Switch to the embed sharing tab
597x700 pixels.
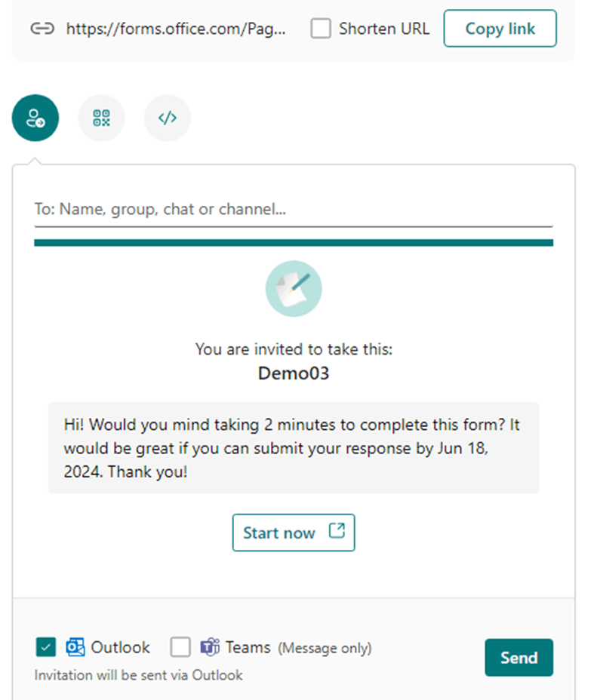coord(167,118)
